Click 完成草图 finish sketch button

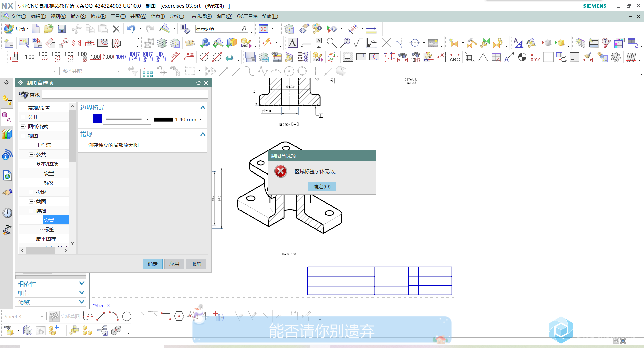65,316
